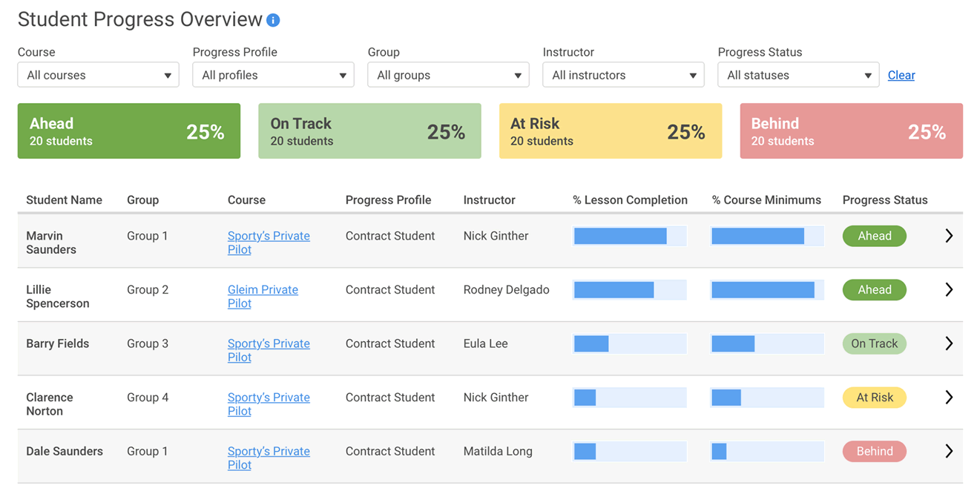Click the Behind status badge for Dale Saunders
980x497 pixels.
click(x=874, y=451)
